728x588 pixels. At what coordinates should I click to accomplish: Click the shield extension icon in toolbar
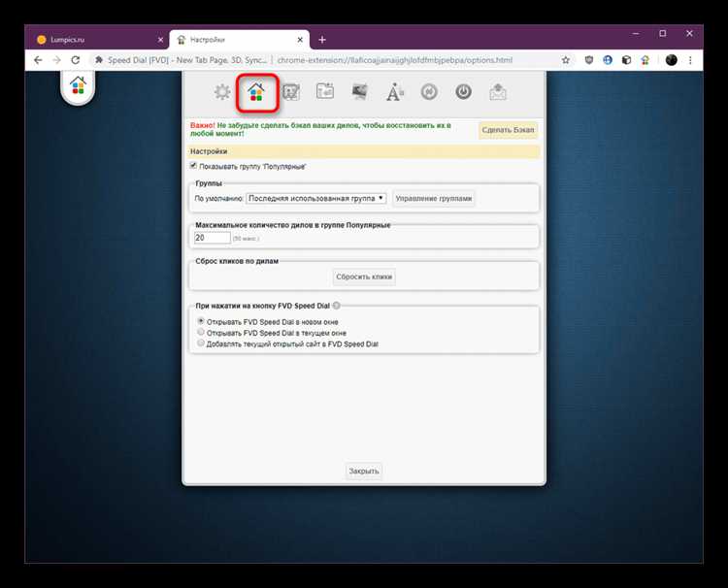tap(589, 60)
